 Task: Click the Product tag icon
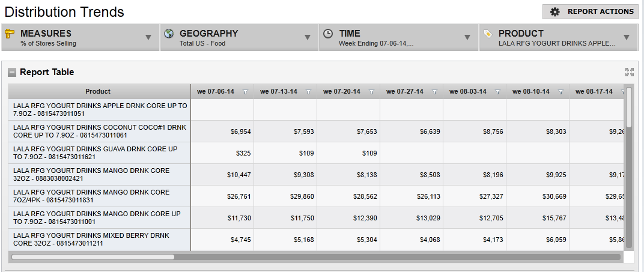click(487, 34)
